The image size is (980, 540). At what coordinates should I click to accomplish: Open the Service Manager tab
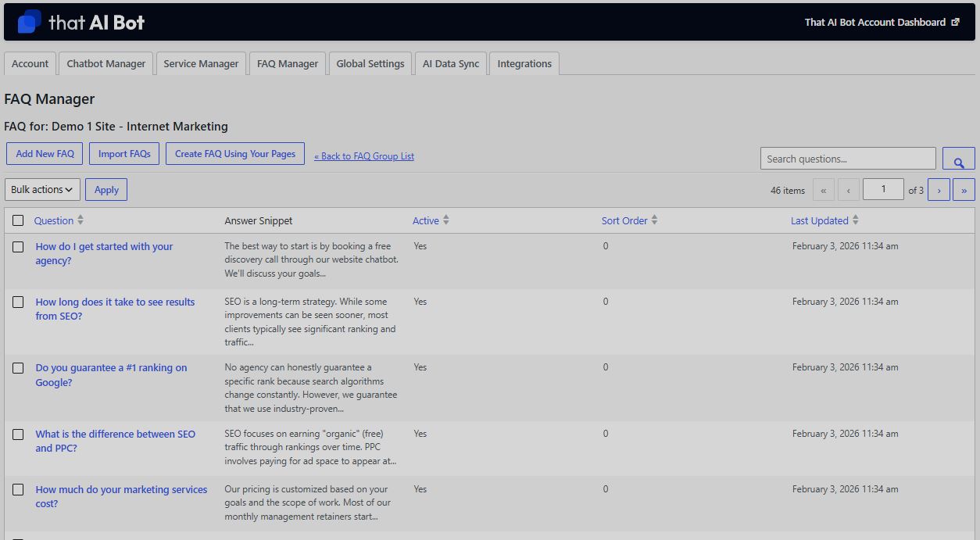201,63
